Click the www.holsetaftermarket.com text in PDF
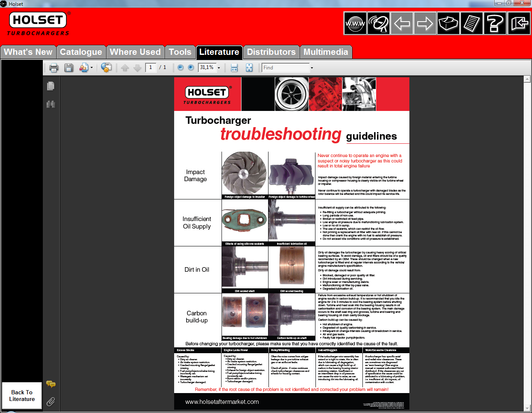The width and height of the screenshot is (532, 413). (x=222, y=402)
